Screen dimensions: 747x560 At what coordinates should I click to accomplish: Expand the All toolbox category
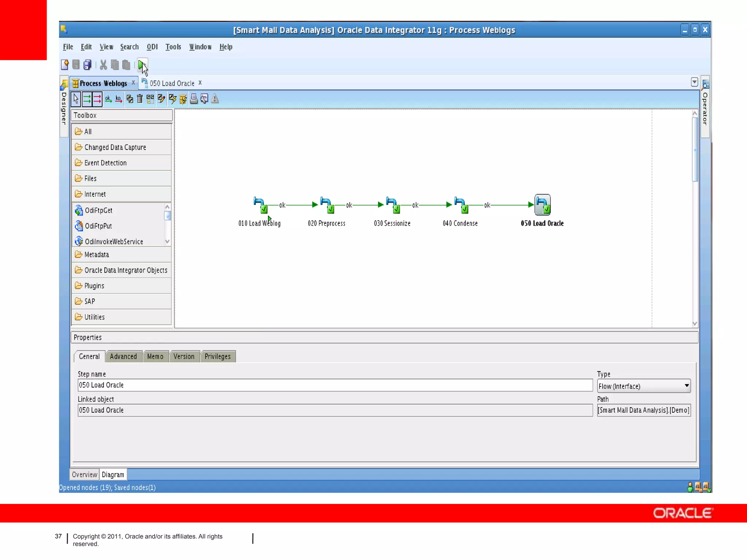(121, 132)
